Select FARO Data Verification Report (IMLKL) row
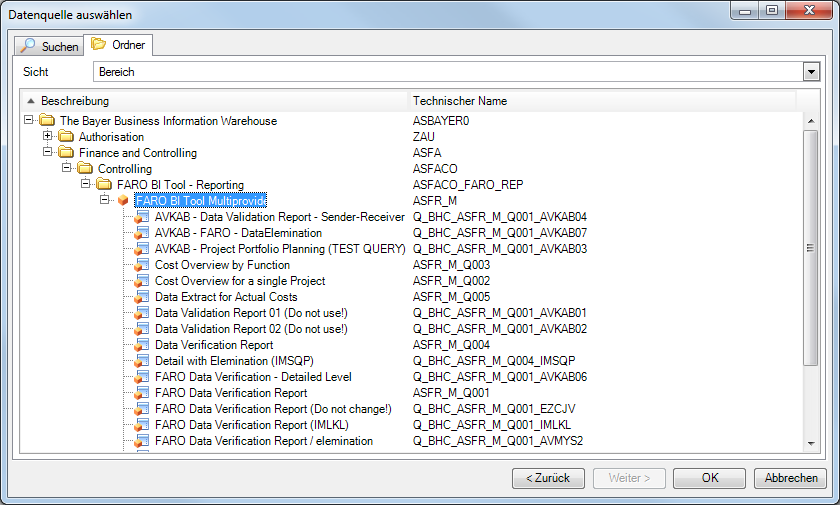This screenshot has height=505, width=840. 252,425
